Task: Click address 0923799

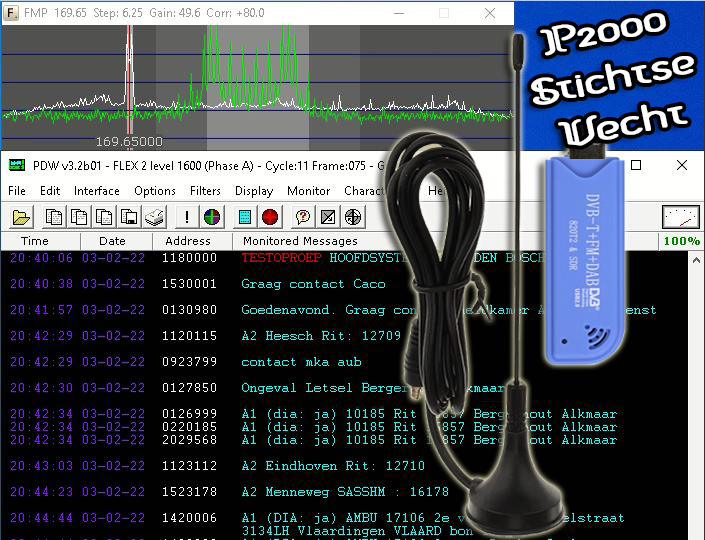Action: tap(189, 362)
